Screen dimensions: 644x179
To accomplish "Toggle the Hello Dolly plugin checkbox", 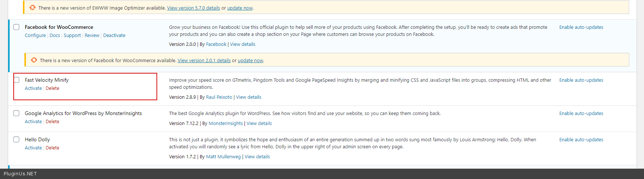I will [x=16, y=139].
